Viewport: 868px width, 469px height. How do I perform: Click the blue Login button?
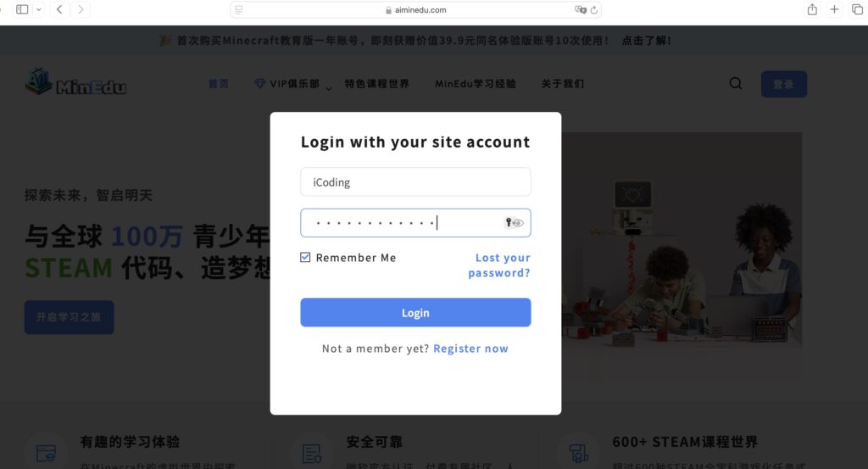coord(415,313)
